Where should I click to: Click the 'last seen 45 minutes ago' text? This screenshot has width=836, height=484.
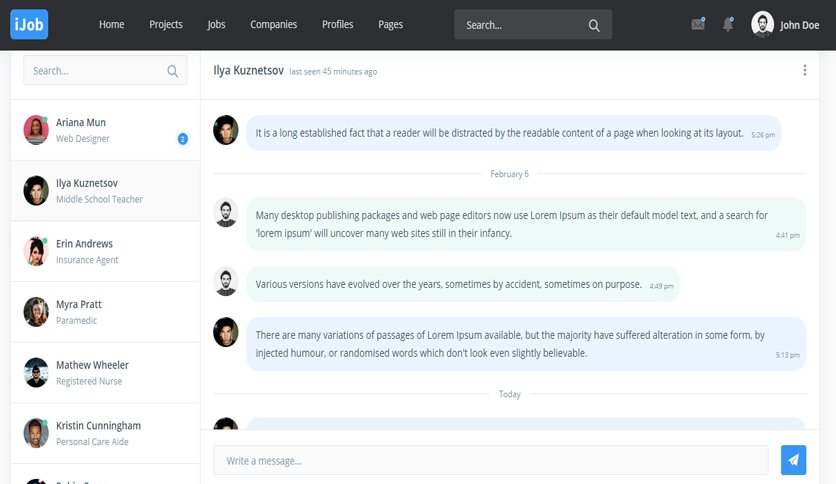333,71
